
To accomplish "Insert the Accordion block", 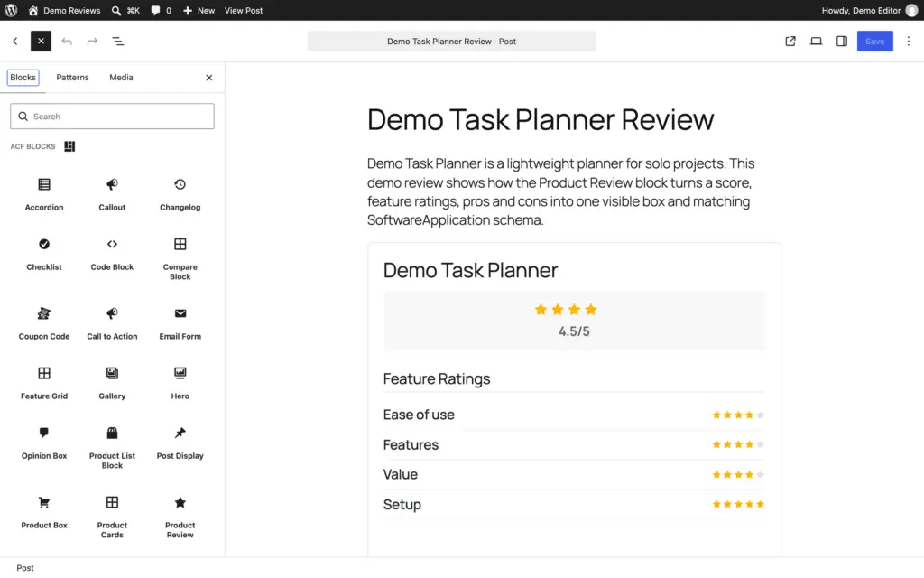I will (44, 194).
